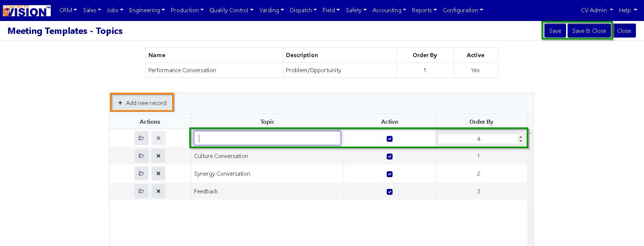Select the Synergy Conversation topic text

click(x=222, y=174)
